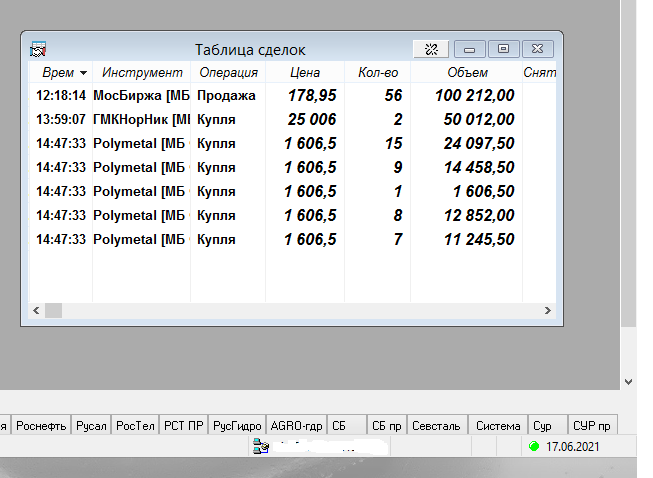
Task: Click the volume 11 245,50 cell
Action: tap(467, 239)
